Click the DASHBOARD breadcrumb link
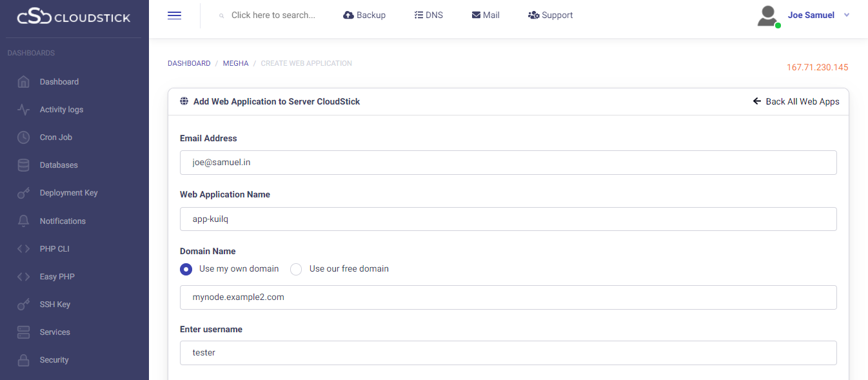Image resolution: width=868 pixels, height=380 pixels. click(x=189, y=63)
